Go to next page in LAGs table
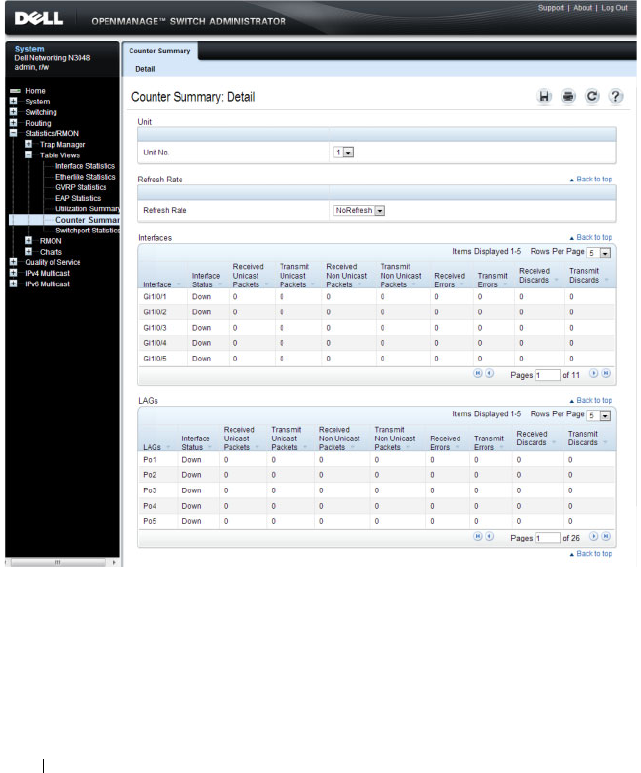Image resolution: width=641 pixels, height=773 pixels. [x=594, y=536]
